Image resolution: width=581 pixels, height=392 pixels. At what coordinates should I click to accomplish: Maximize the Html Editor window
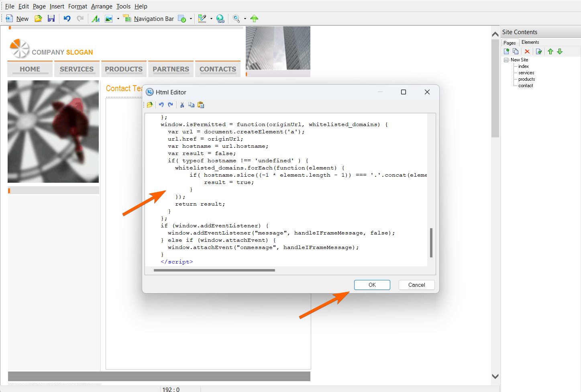tap(404, 92)
